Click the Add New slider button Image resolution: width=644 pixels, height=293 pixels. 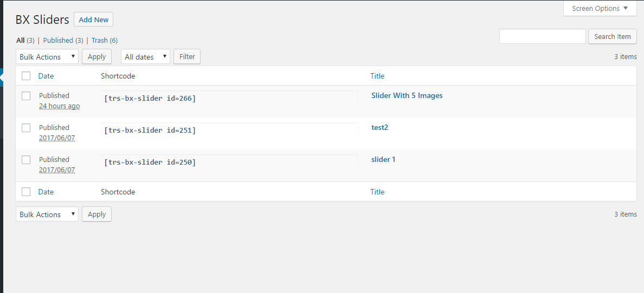93,19
